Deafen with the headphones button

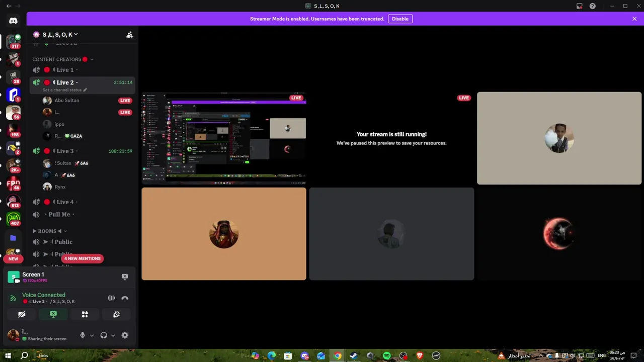point(104,335)
